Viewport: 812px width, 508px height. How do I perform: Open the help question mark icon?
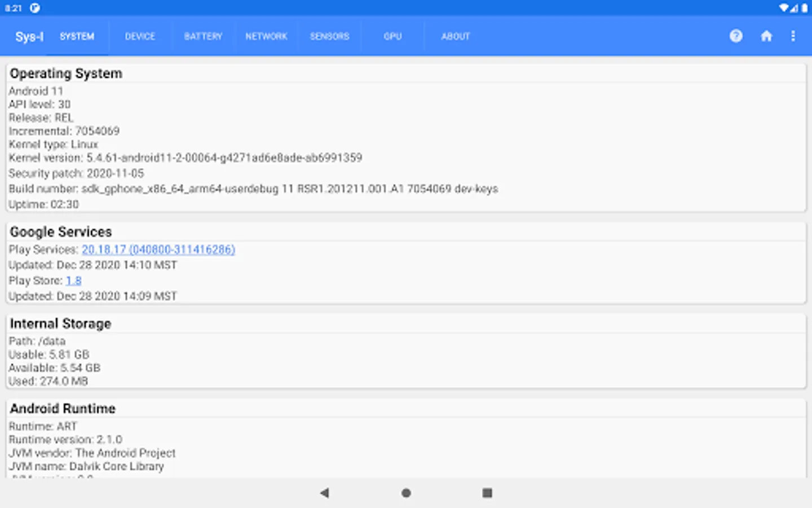(x=736, y=36)
